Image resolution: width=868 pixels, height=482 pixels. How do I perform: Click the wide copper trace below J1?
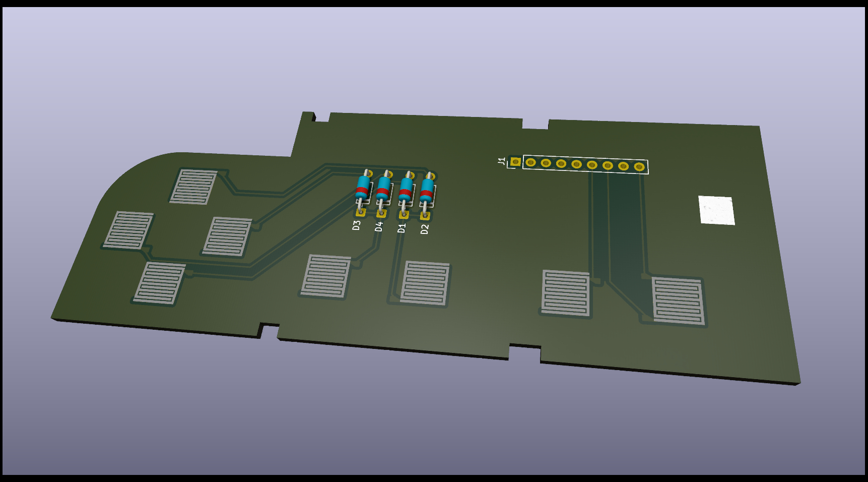pos(625,227)
